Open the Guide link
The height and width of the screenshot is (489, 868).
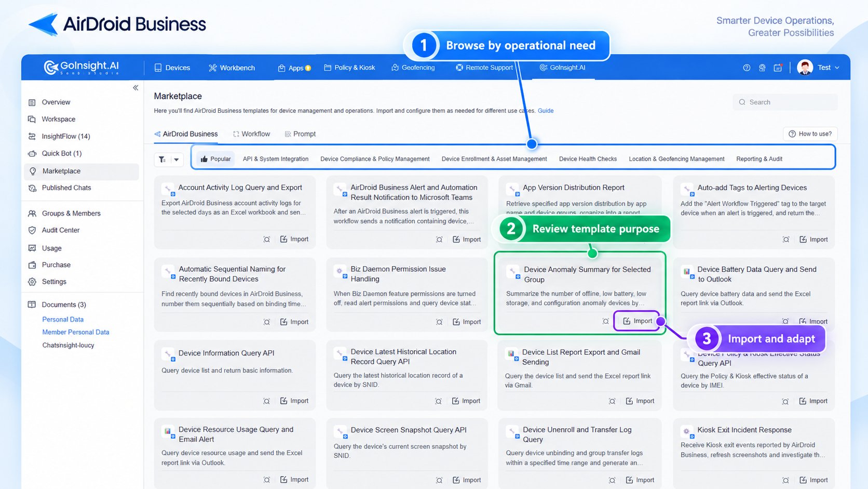[x=546, y=111]
